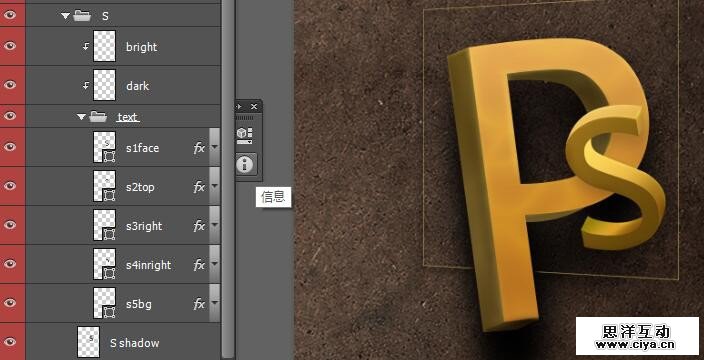Click the fx icon on s1face
The image size is (704, 360).
point(199,148)
